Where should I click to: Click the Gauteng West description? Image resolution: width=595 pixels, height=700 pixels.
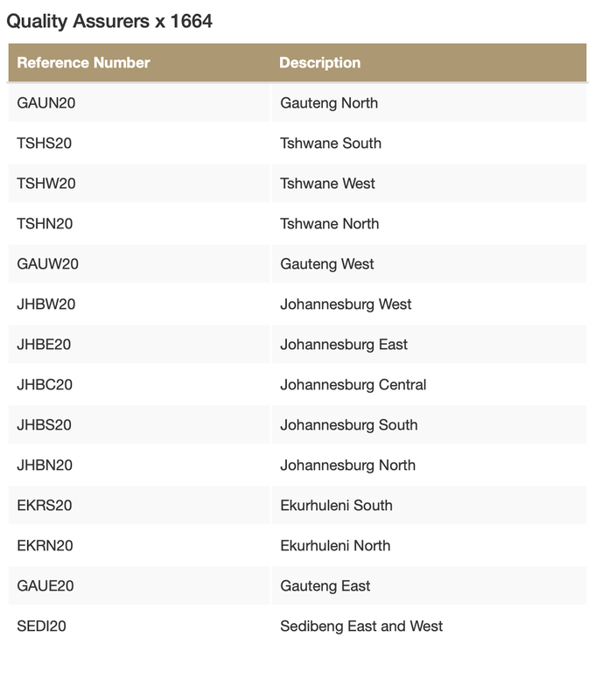[x=326, y=264]
